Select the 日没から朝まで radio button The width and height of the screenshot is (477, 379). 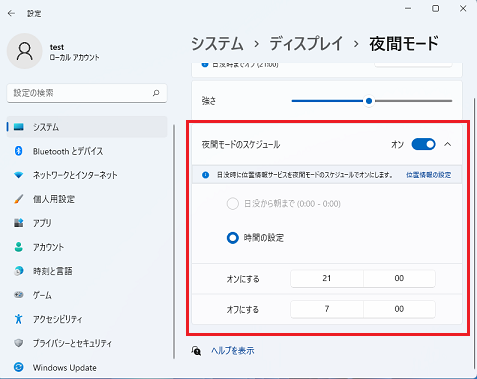233,203
